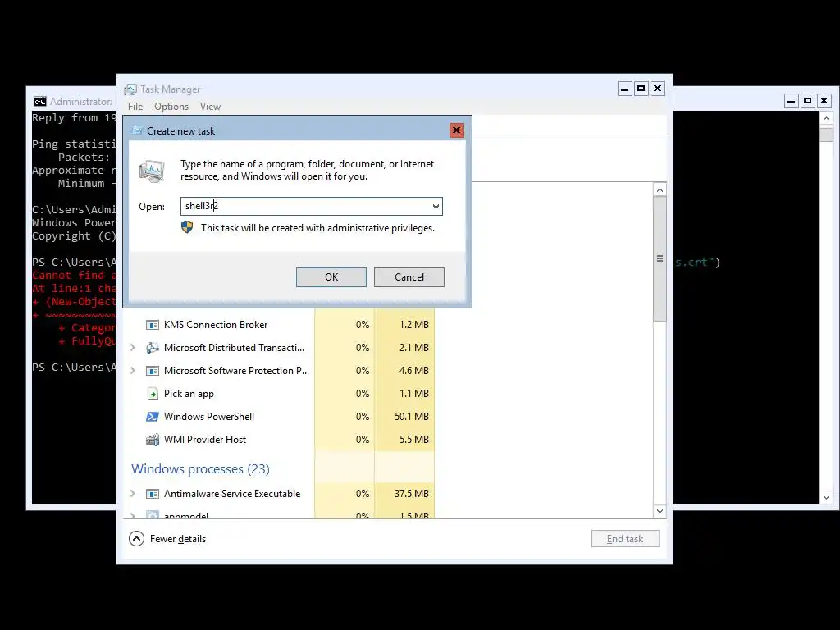Click the 37.5 MB Antimalware memory value
The width and height of the screenshot is (840, 630).
click(412, 494)
